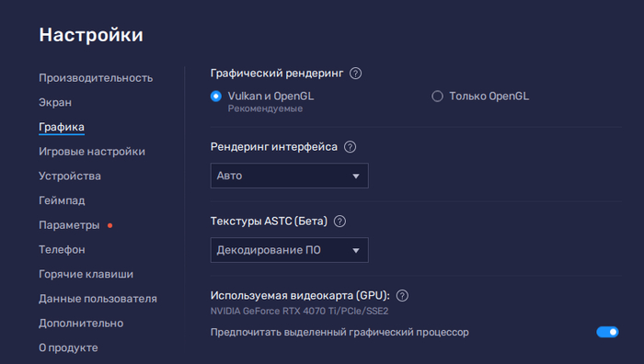644x364 pixels.
Task: Open Телефон settings section
Action: 62,249
